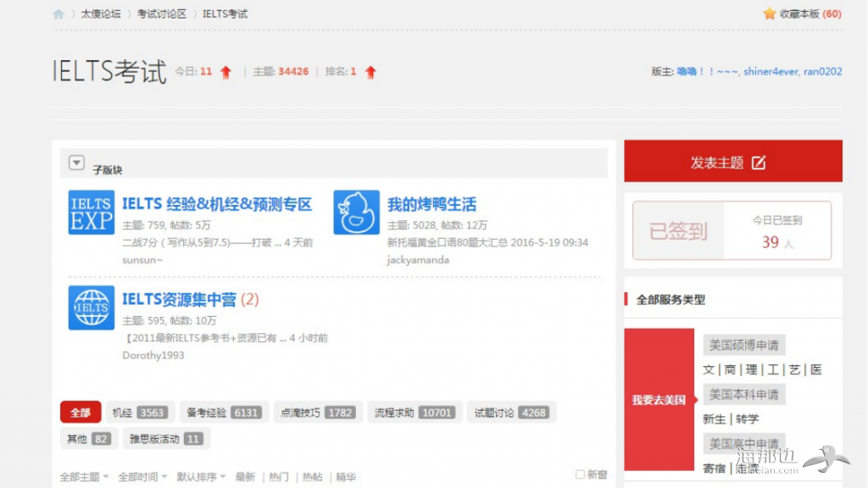Open the 太傻论坛 breadcrumb link

pyautogui.click(x=101, y=14)
